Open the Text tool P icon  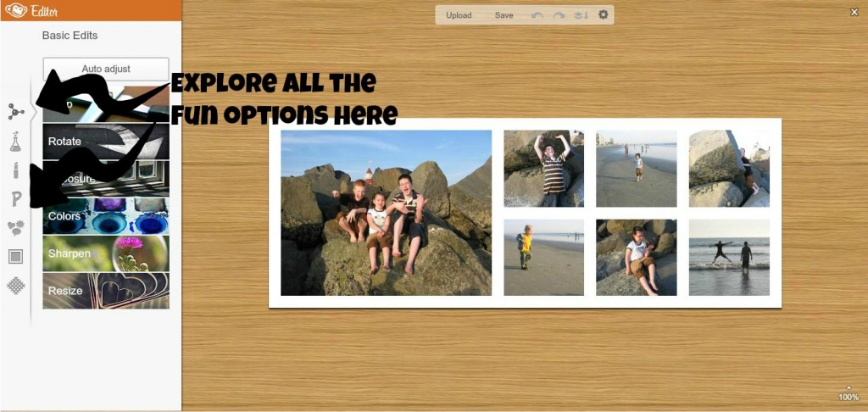(x=16, y=199)
